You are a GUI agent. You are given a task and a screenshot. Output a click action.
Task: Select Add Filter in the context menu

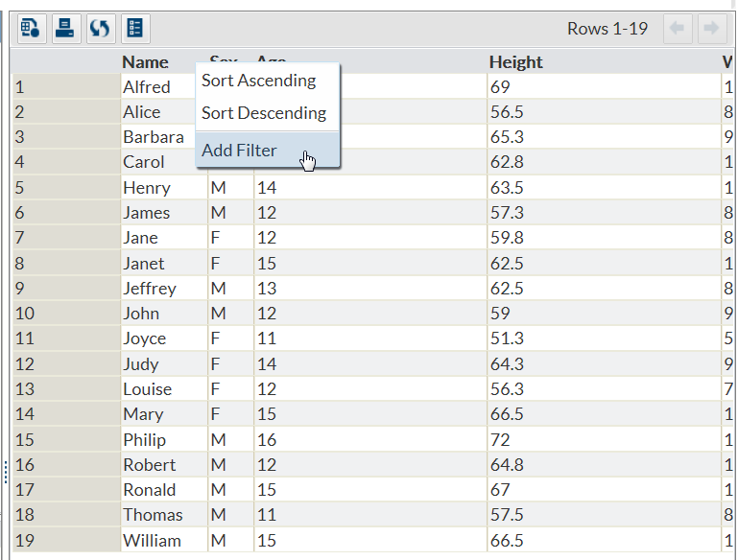coord(239,151)
